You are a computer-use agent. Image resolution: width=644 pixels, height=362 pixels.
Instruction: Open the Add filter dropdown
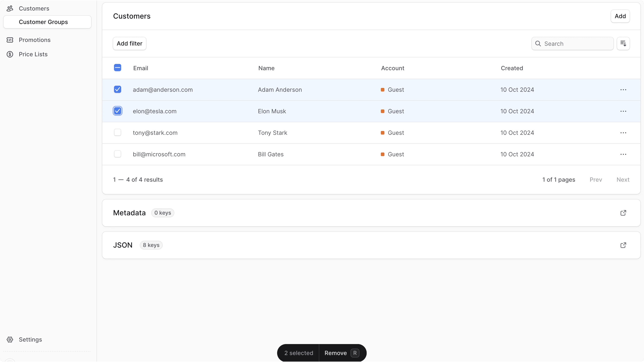click(129, 44)
